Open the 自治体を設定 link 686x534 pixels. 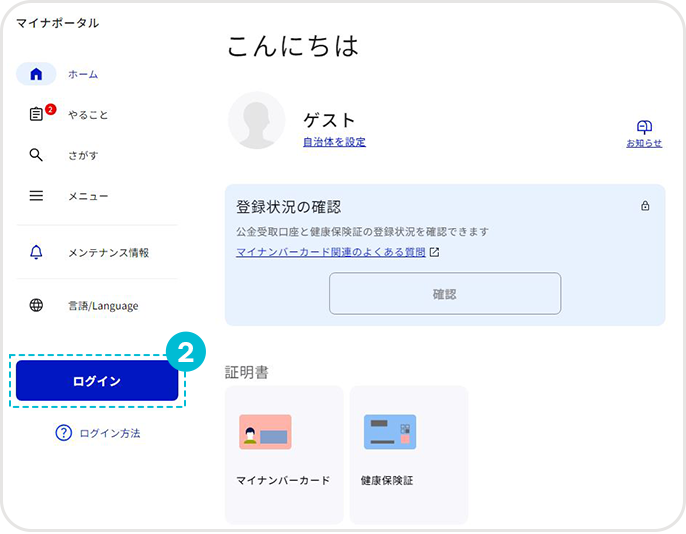334,142
